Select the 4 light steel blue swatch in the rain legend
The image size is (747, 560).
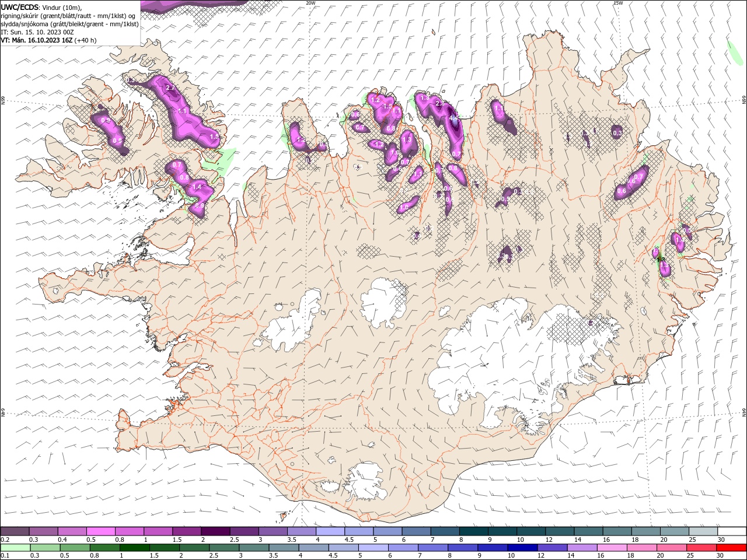[313, 548]
